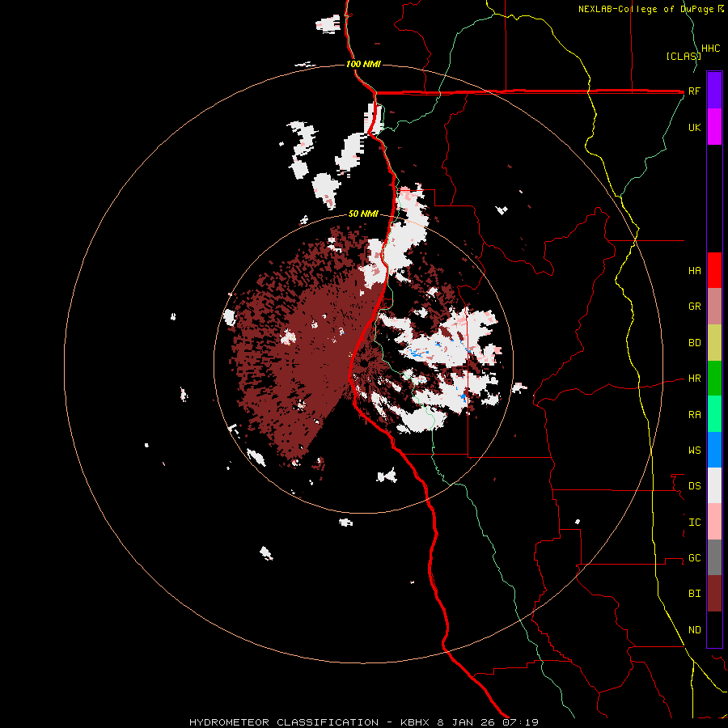Click the BD yellow legend swatch
Viewport: 728px width, 728px height.
pos(714,343)
